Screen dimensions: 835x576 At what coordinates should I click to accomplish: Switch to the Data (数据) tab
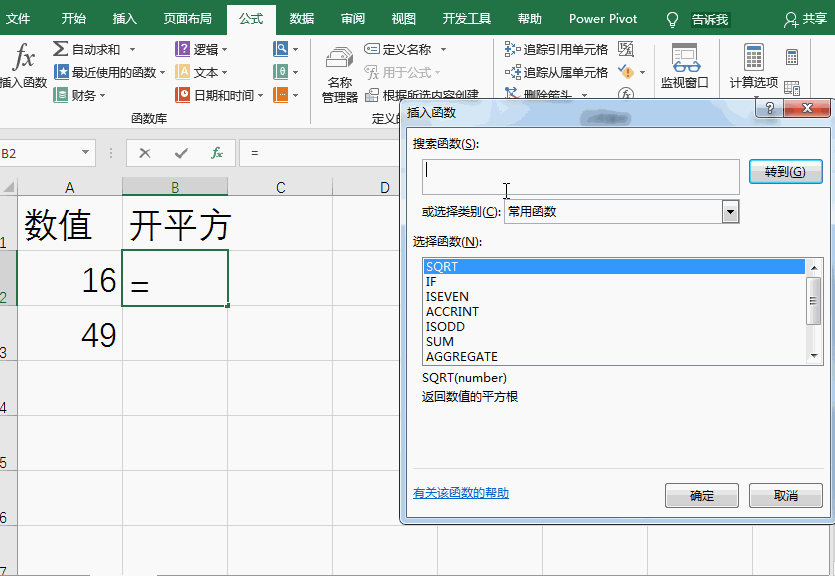(302, 19)
